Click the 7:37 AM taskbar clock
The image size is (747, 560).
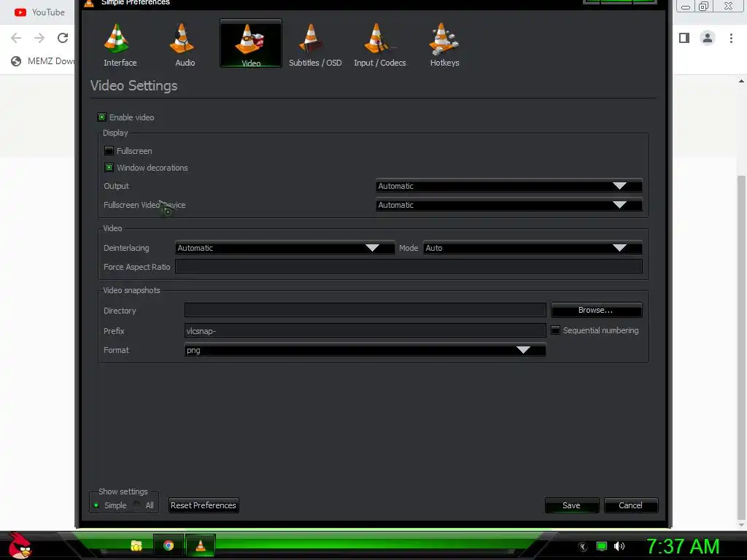point(683,546)
